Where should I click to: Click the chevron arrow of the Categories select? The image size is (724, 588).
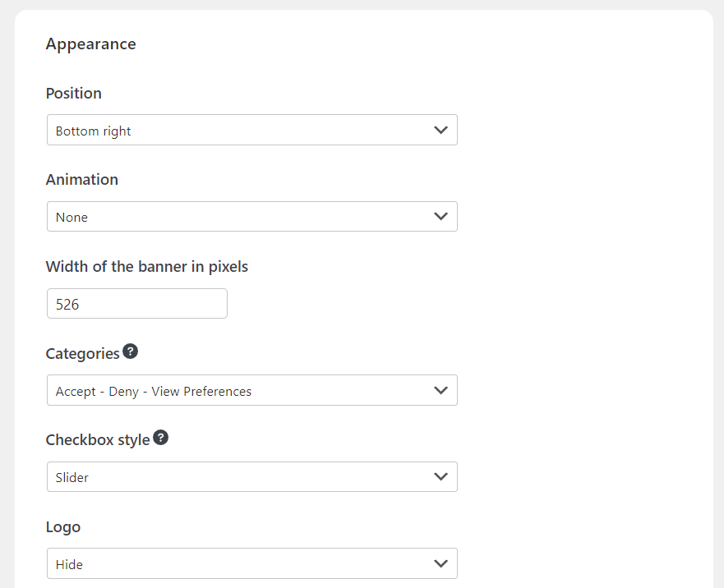(440, 391)
